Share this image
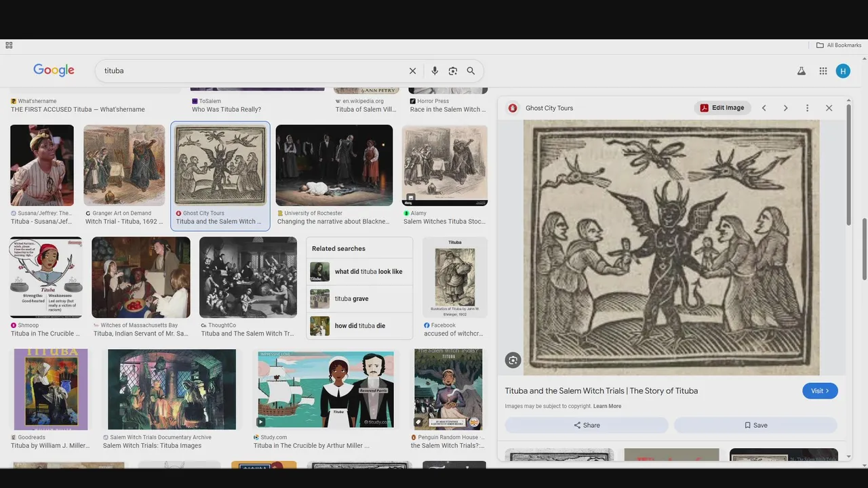 click(587, 425)
